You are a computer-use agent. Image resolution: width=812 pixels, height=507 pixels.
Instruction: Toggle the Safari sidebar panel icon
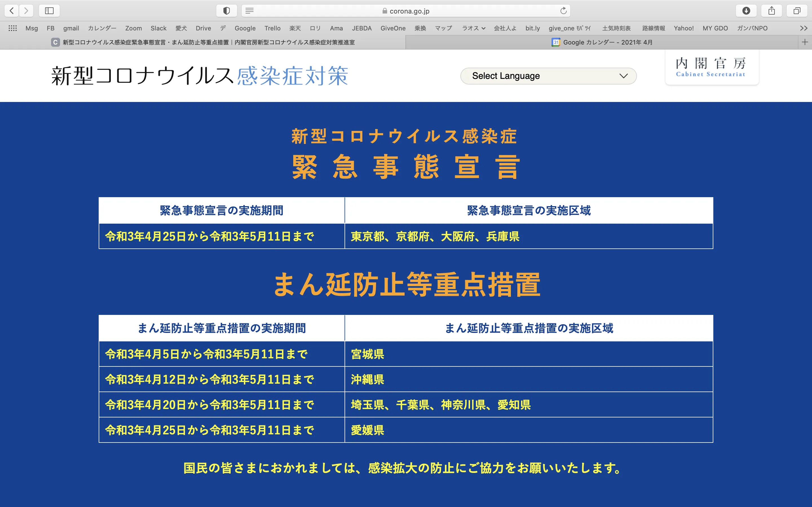49,11
